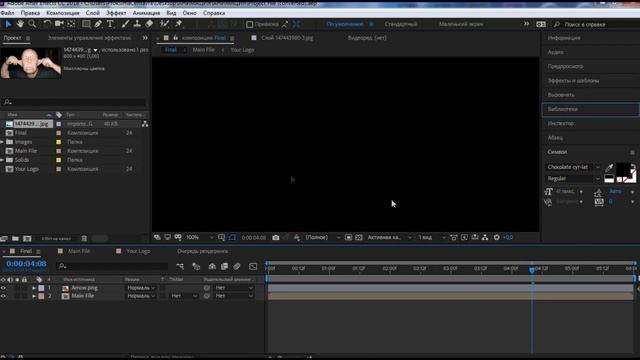Show more workspaces with the toolbar double-chevron
This screenshot has height=360, width=640.
[527, 24]
